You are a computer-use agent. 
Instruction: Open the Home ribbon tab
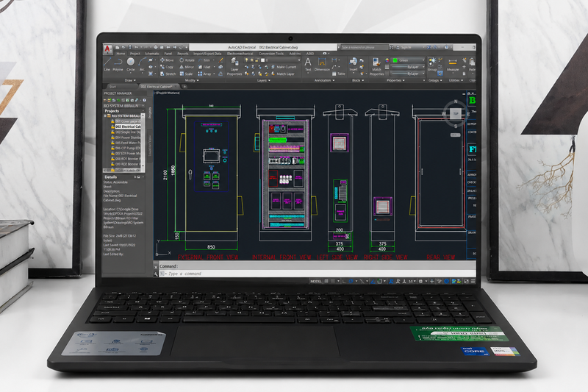tap(121, 54)
